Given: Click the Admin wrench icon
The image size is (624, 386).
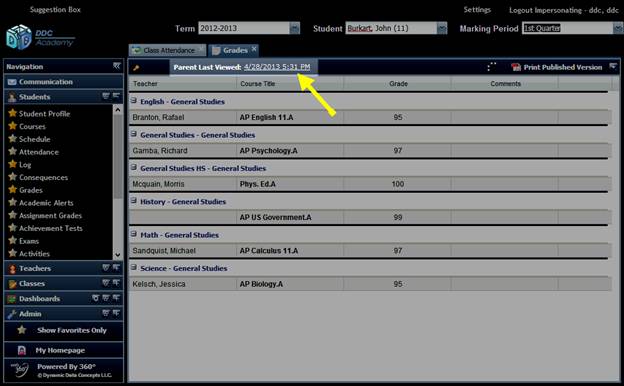Looking at the screenshot, I should [12, 314].
